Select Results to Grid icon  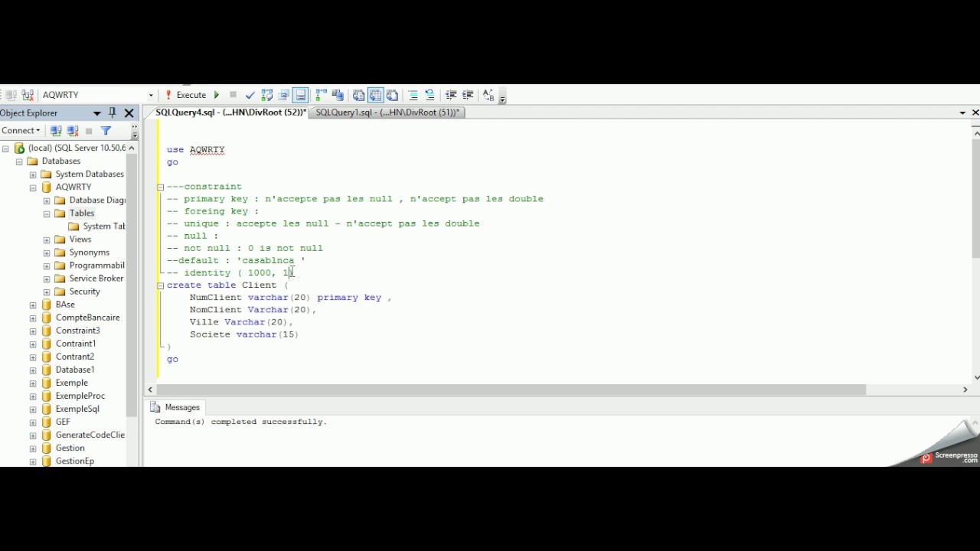tap(375, 95)
